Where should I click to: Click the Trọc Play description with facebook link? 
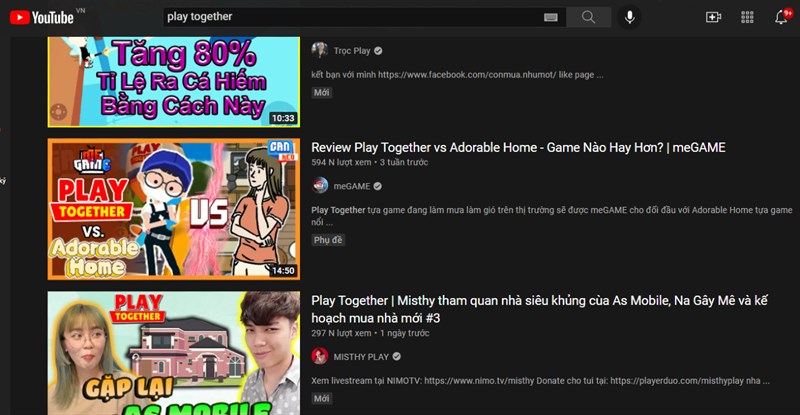click(457, 75)
